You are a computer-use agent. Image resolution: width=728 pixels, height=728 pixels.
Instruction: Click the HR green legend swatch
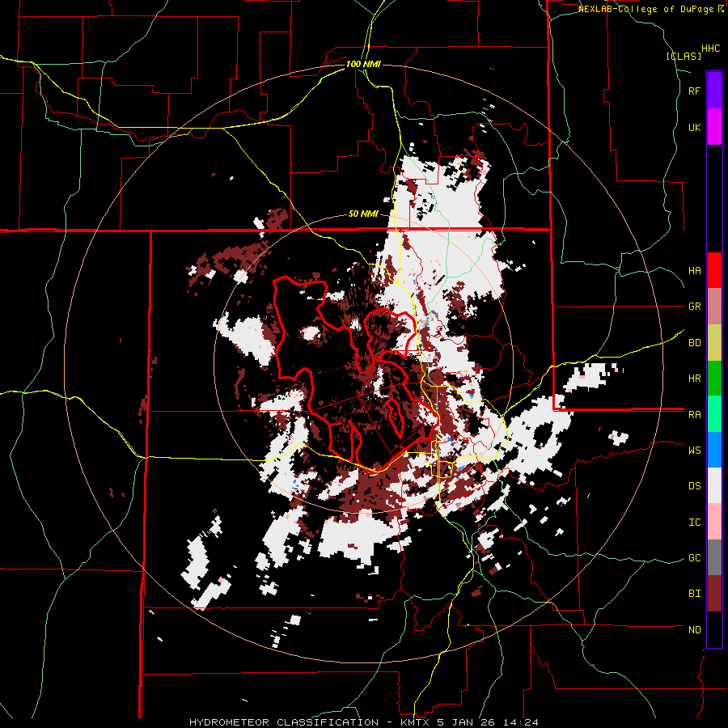(x=714, y=379)
